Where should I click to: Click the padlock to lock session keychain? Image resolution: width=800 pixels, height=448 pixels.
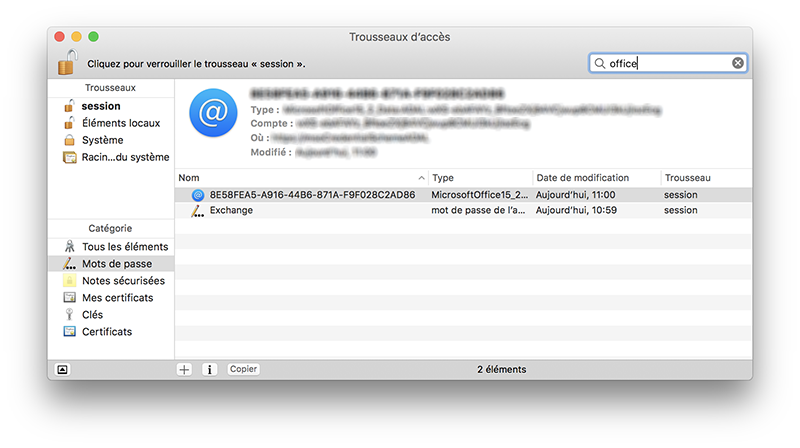(66, 62)
